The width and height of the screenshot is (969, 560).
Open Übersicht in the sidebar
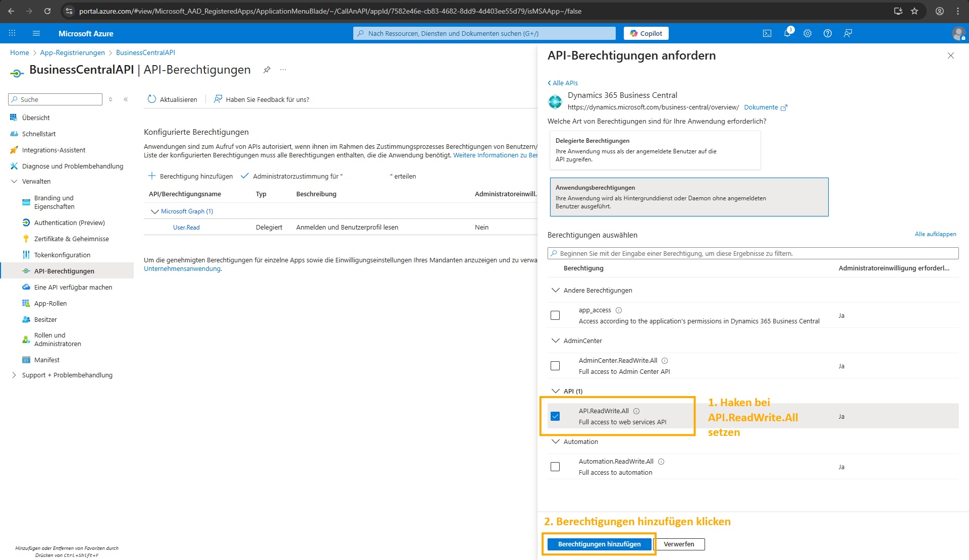[36, 118]
